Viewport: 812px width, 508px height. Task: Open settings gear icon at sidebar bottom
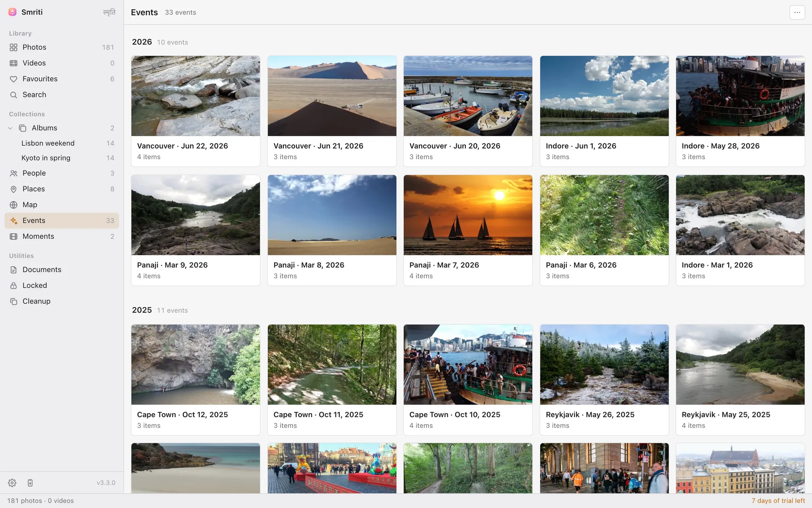pyautogui.click(x=12, y=483)
